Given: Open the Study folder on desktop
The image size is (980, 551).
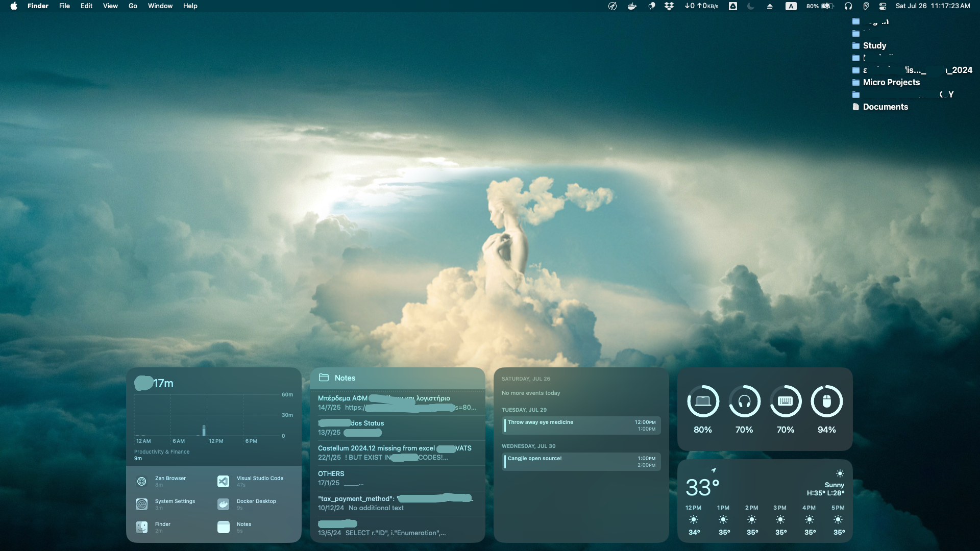Looking at the screenshot, I should (x=869, y=45).
